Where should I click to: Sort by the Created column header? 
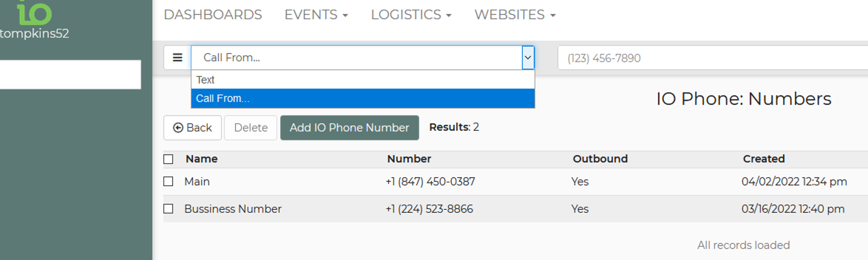coord(763,159)
